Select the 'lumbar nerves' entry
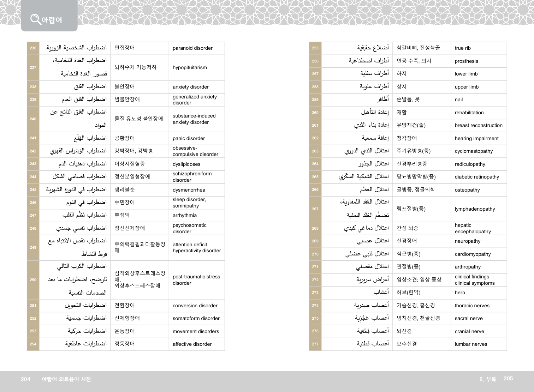 pyautogui.click(x=471, y=344)
